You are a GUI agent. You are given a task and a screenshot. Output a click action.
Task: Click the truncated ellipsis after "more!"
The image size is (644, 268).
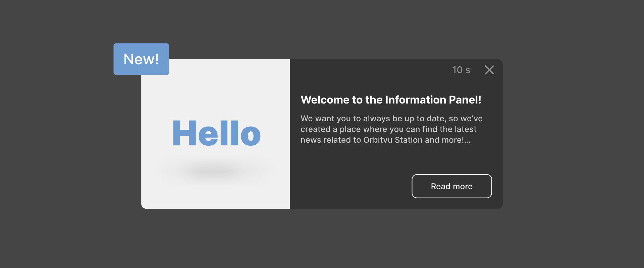[x=467, y=140]
